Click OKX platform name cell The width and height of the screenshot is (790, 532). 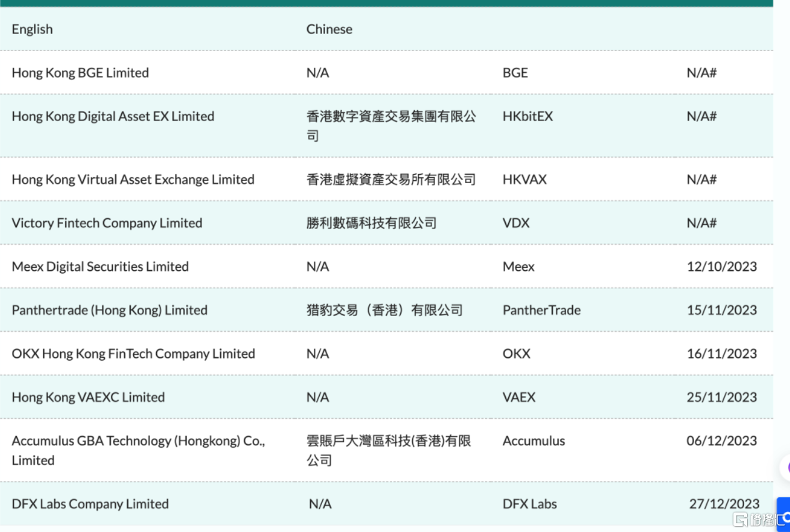coord(516,354)
